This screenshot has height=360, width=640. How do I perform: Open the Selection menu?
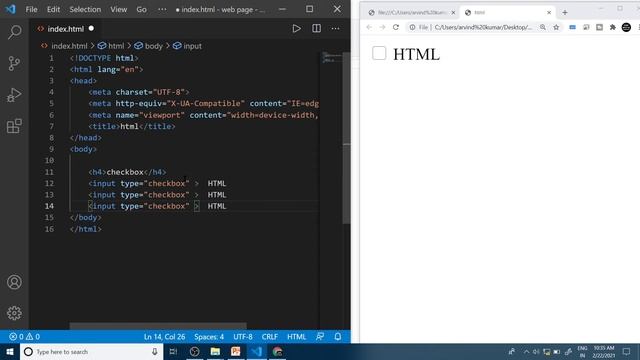(85, 9)
